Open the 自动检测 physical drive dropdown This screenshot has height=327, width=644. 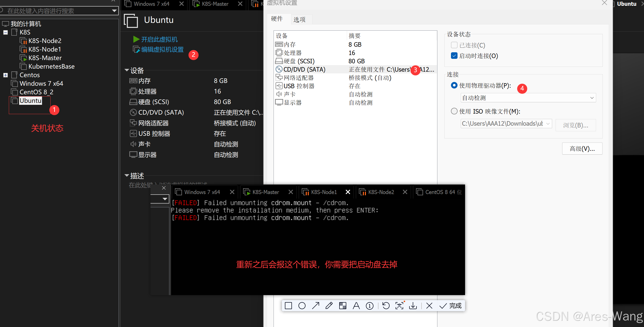tap(528, 98)
